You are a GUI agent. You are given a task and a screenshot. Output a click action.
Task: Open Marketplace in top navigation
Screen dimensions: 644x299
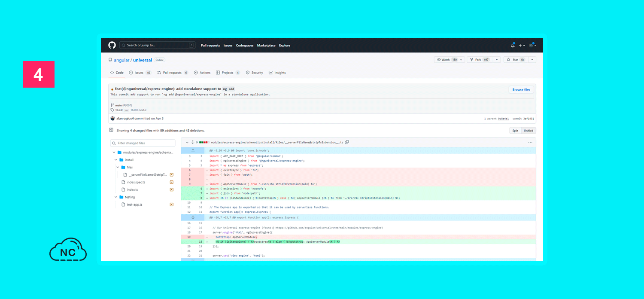266,45
